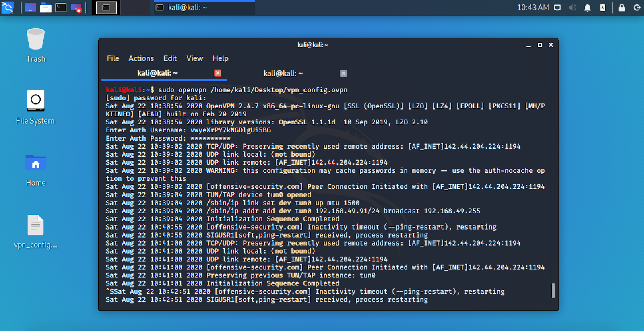Open the View menu in the terminal
Screen dimensions: 644x331
tap(195, 58)
